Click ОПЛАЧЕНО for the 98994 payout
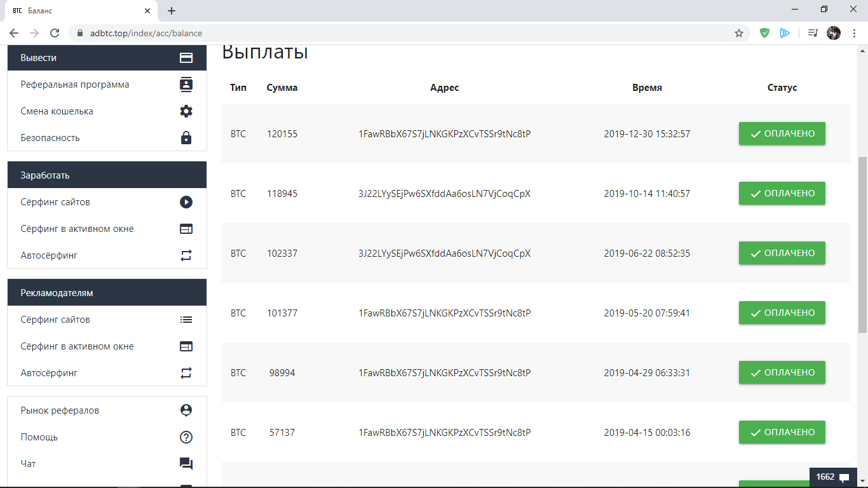This screenshot has height=488, width=868. coord(782,372)
